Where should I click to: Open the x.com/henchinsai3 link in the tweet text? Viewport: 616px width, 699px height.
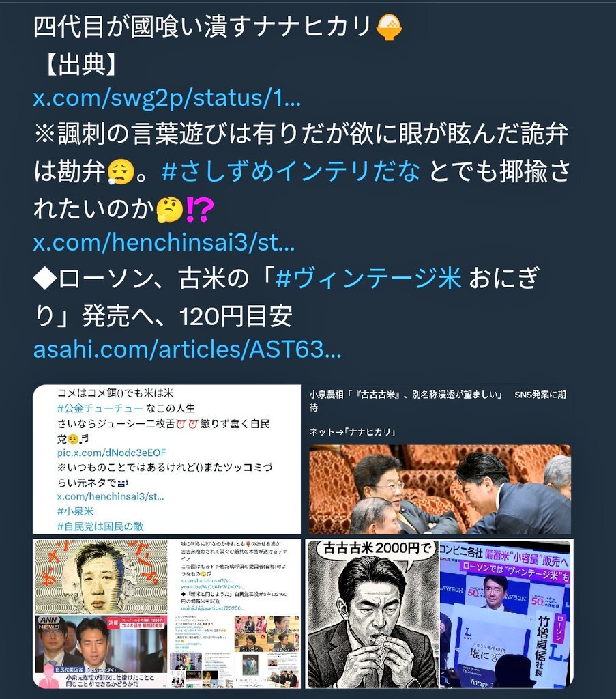click(164, 242)
